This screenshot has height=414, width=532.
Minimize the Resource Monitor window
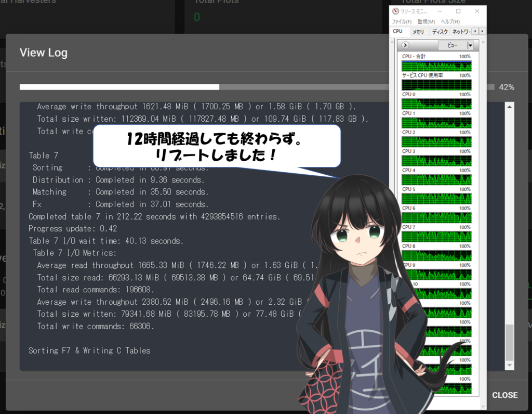point(440,11)
